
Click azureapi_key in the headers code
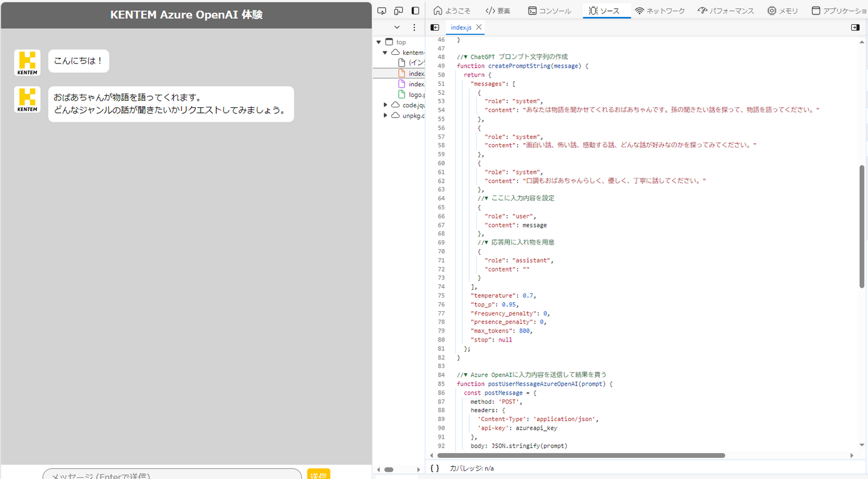point(536,428)
